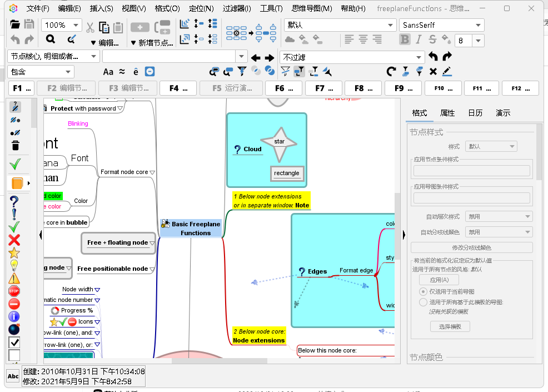Click the yellow star icon in left sidebar
This screenshot has width=548, height=392.
click(14, 252)
